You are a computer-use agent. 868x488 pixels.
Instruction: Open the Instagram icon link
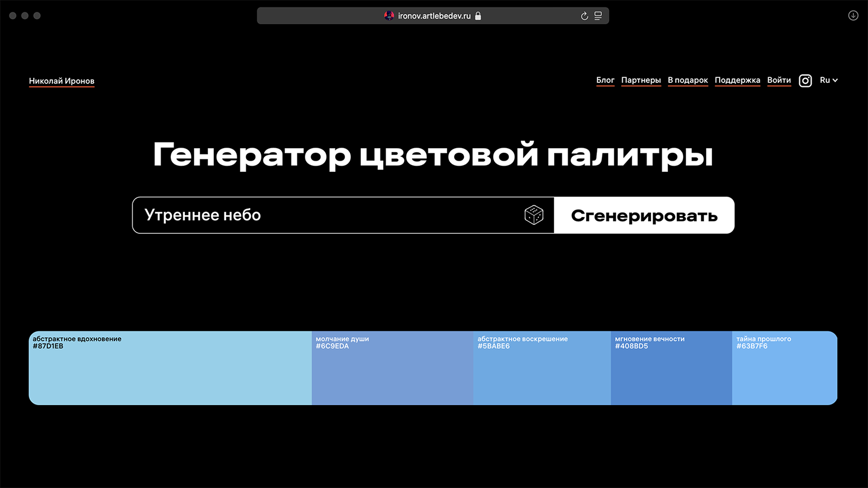pyautogui.click(x=805, y=81)
